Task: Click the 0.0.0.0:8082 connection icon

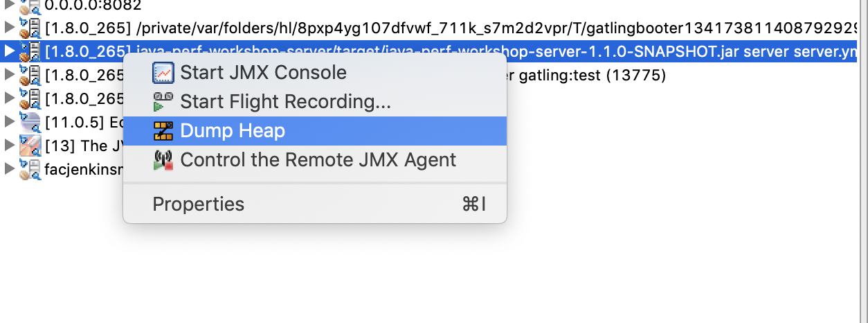Action: [30, 6]
